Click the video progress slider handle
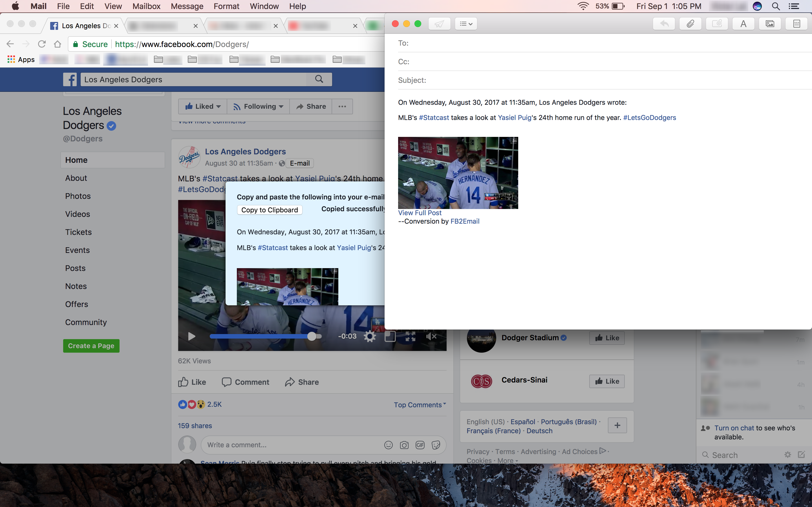This screenshot has width=812, height=507. (312, 336)
